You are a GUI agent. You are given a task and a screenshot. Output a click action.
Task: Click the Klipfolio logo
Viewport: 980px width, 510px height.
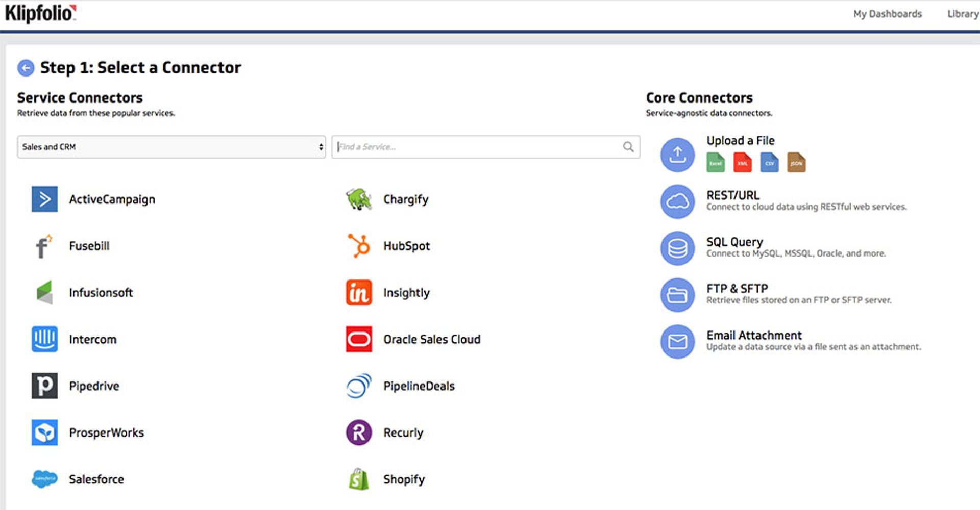(41, 13)
